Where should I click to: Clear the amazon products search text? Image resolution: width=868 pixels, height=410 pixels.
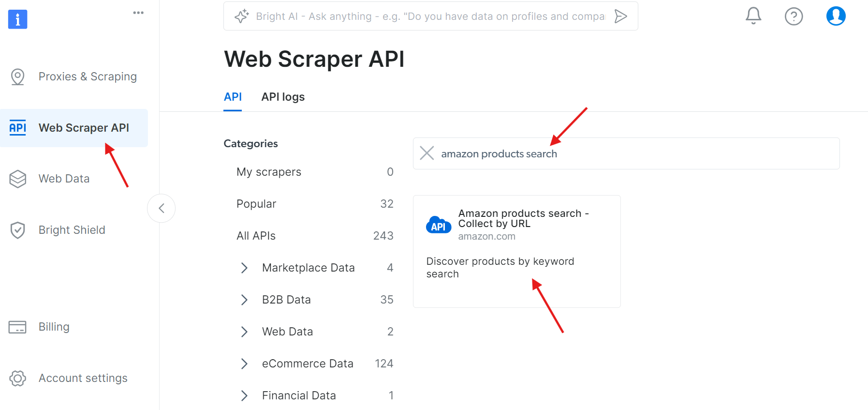[x=427, y=153]
